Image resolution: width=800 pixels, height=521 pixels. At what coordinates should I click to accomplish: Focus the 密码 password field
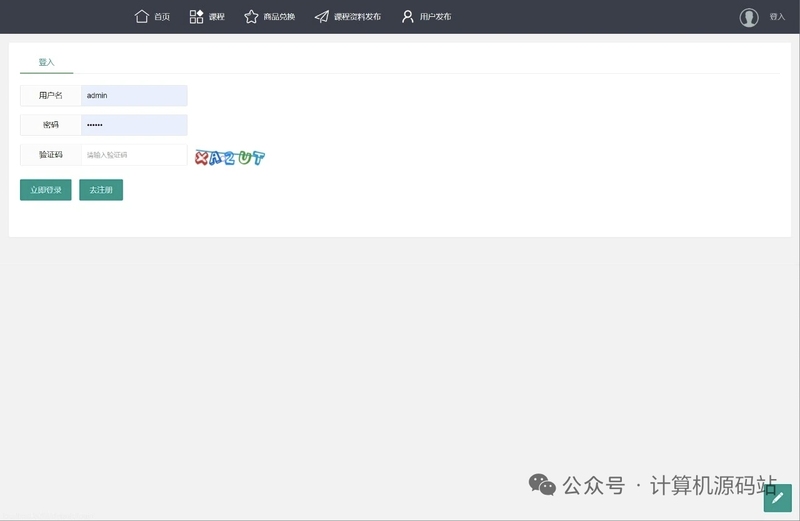point(134,125)
